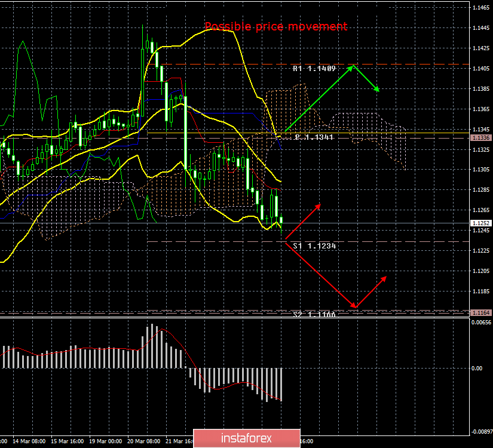Click the MACD scale value -0.00897
This screenshot has height=448, width=493.
pyautogui.click(x=482, y=432)
